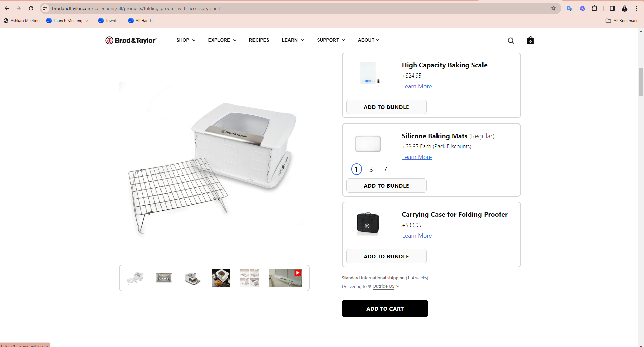Screen dimensions: 644x347
Task: Select the 1 pack quantity for baking mats
Action: tap(356, 169)
